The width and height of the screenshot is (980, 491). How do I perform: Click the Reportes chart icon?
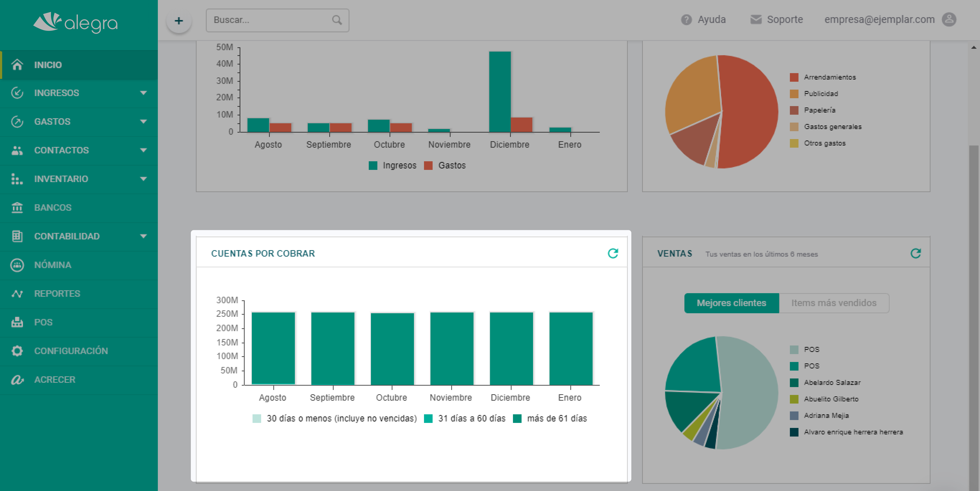coord(17,293)
